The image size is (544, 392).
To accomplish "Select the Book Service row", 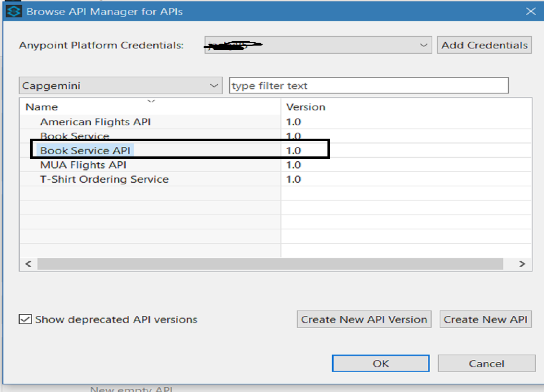I will [74, 136].
